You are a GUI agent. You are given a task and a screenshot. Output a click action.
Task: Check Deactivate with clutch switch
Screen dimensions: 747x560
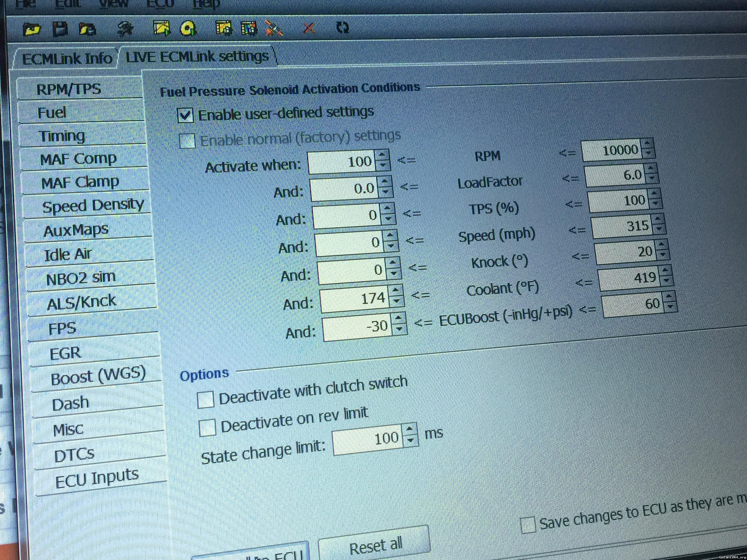pos(206,399)
